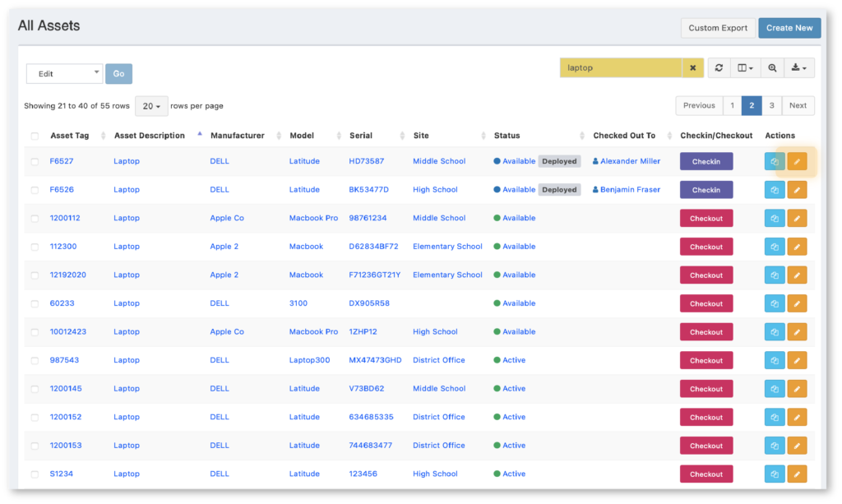Go to page 3 of results
Viewport: 842px width, 504px height.
coord(771,106)
